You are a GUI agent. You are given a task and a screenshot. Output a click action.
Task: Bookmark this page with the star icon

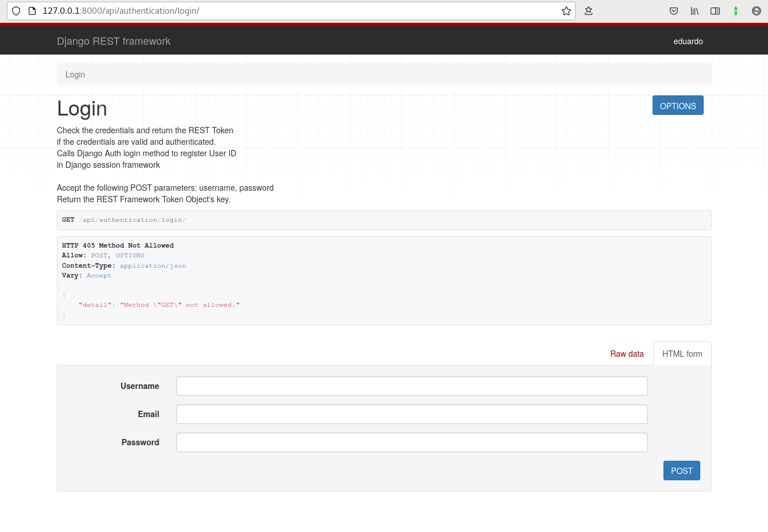click(x=566, y=11)
